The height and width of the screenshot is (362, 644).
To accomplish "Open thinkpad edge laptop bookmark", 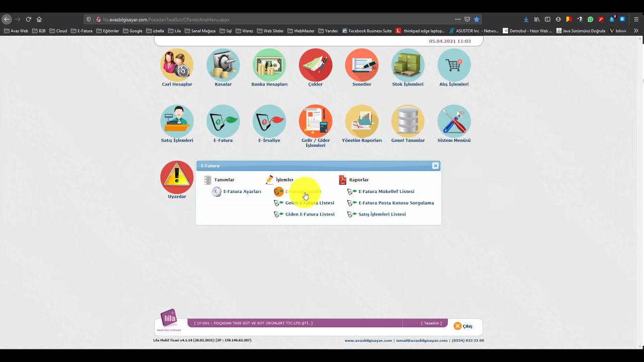I will point(421,31).
